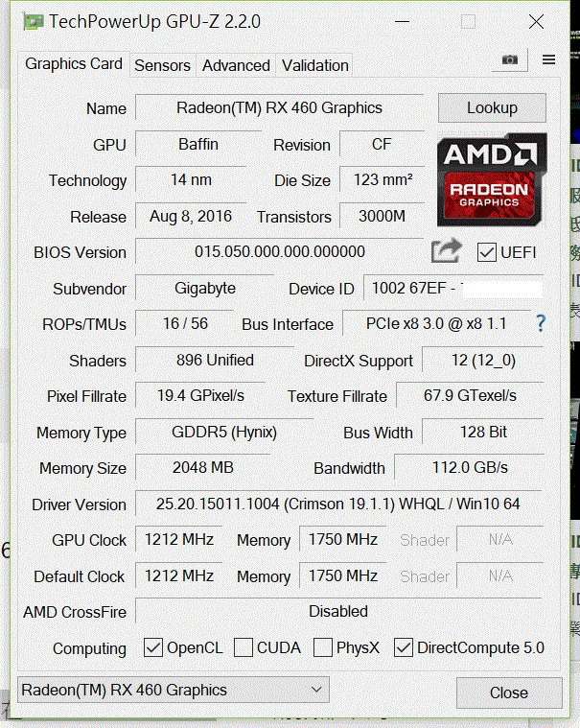Click the Transistors field 3000M
Viewport: 580px width, 728px height.
[382, 216]
